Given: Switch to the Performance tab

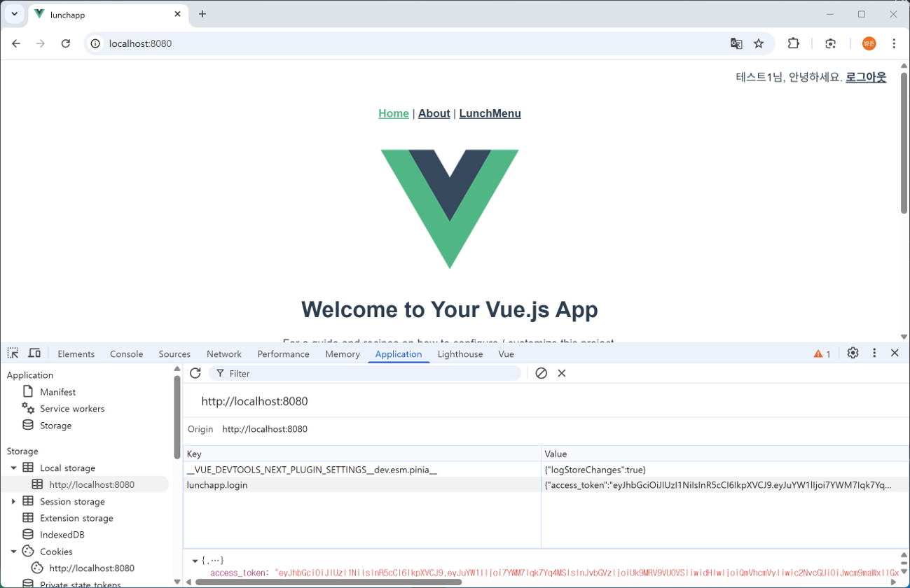Looking at the screenshot, I should pyautogui.click(x=283, y=354).
